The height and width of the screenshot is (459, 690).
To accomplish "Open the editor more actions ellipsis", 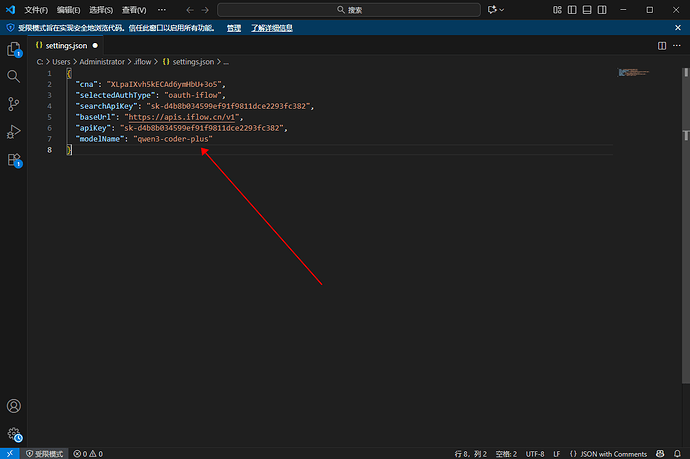I will (x=677, y=46).
